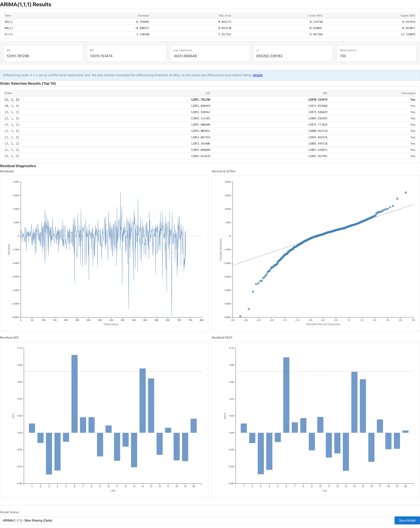Open the Details link in the differencing notice
420x528 pixels.
pyautogui.click(x=258, y=75)
